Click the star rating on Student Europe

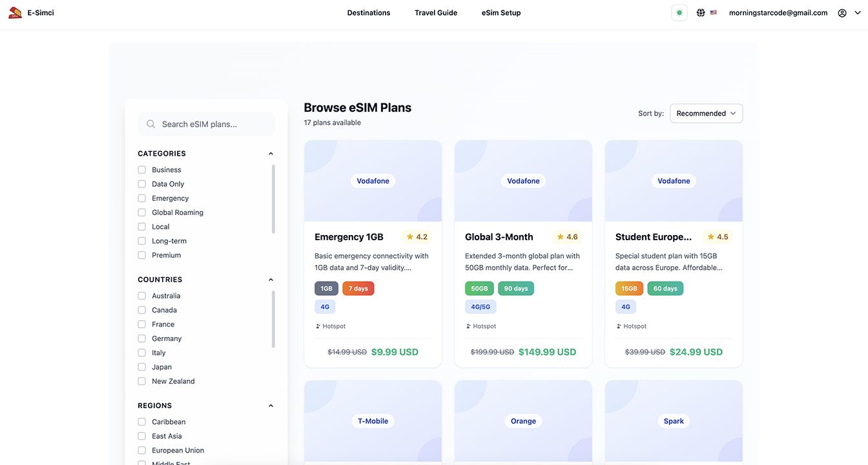[718, 237]
